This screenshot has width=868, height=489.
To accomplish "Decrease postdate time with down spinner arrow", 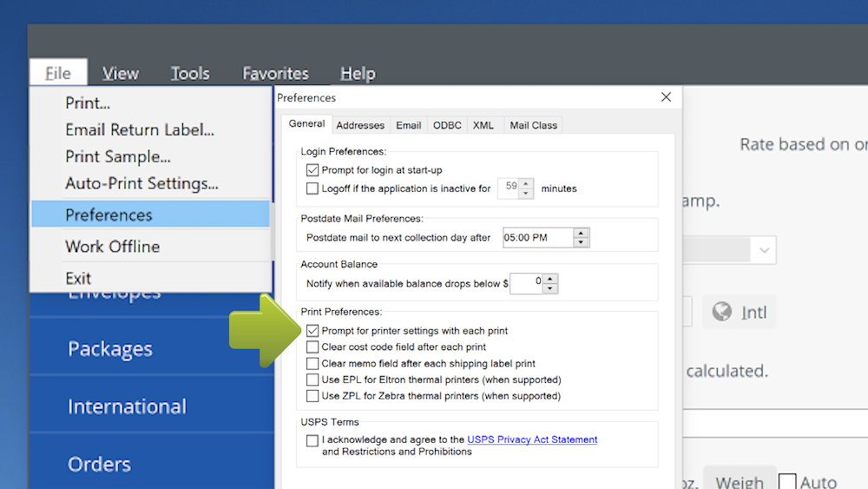I will pyautogui.click(x=581, y=243).
